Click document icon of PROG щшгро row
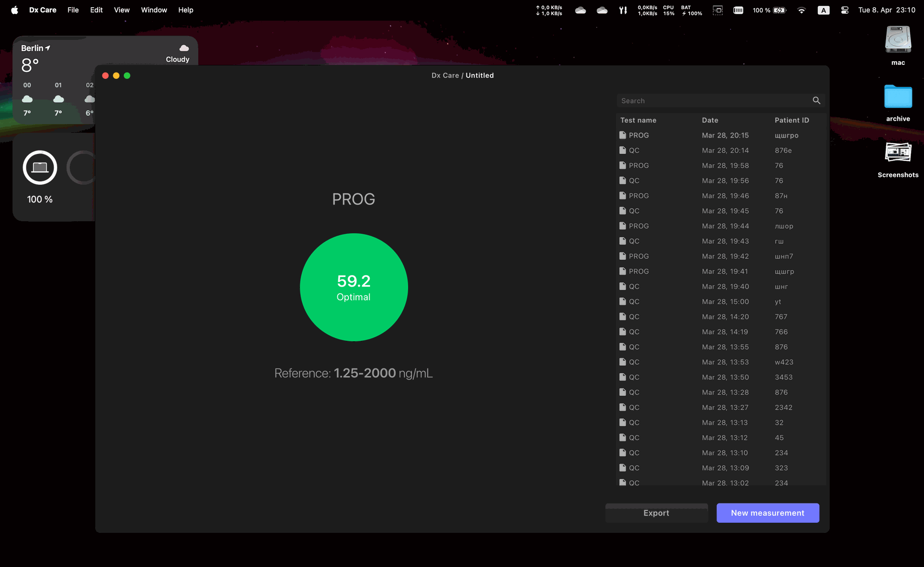This screenshot has width=924, height=567. coord(622,135)
